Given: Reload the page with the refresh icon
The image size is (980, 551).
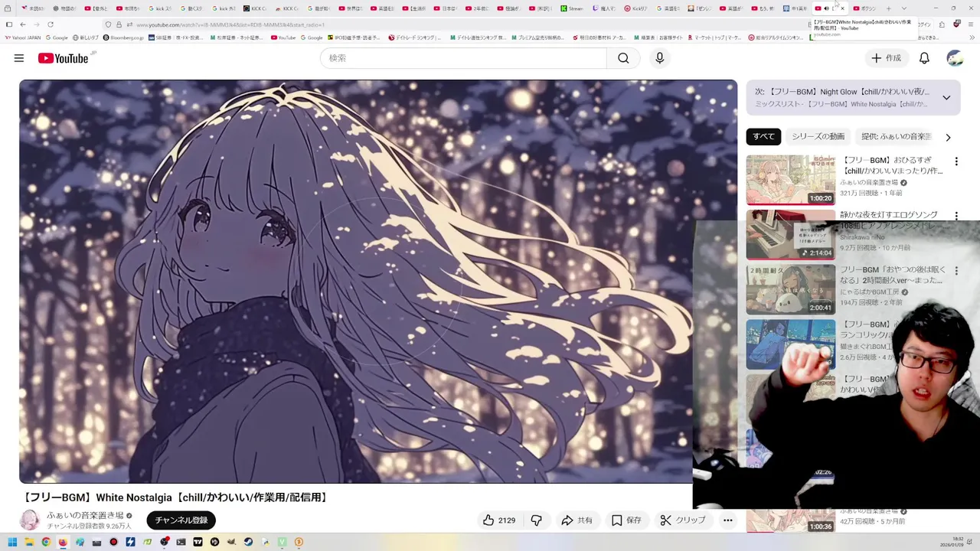Looking at the screenshot, I should click(51, 24).
